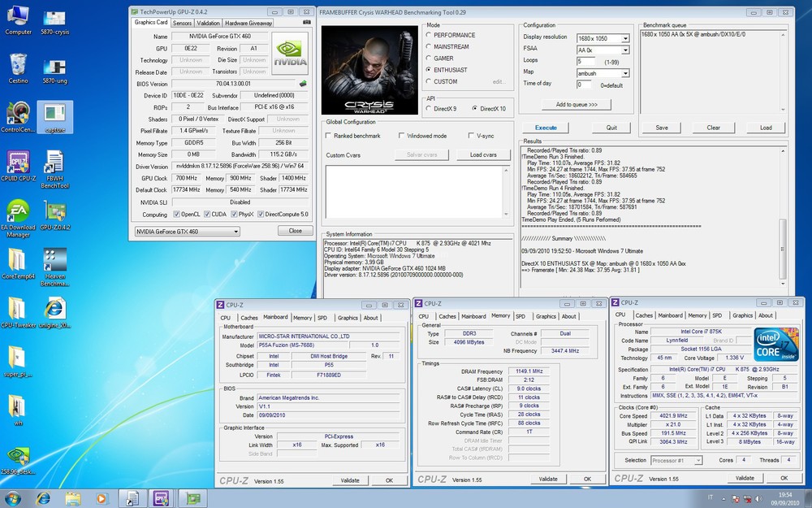
Task: Open the wh archive desktop icon
Action: 18,410
